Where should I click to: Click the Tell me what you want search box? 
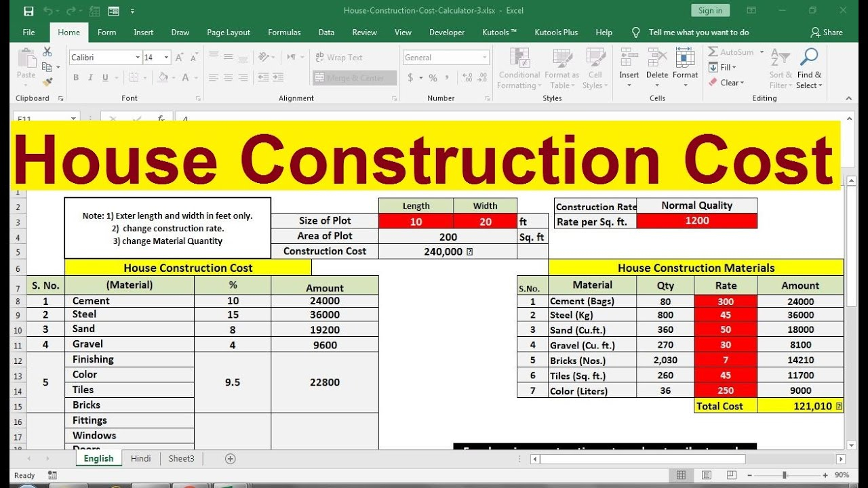698,33
